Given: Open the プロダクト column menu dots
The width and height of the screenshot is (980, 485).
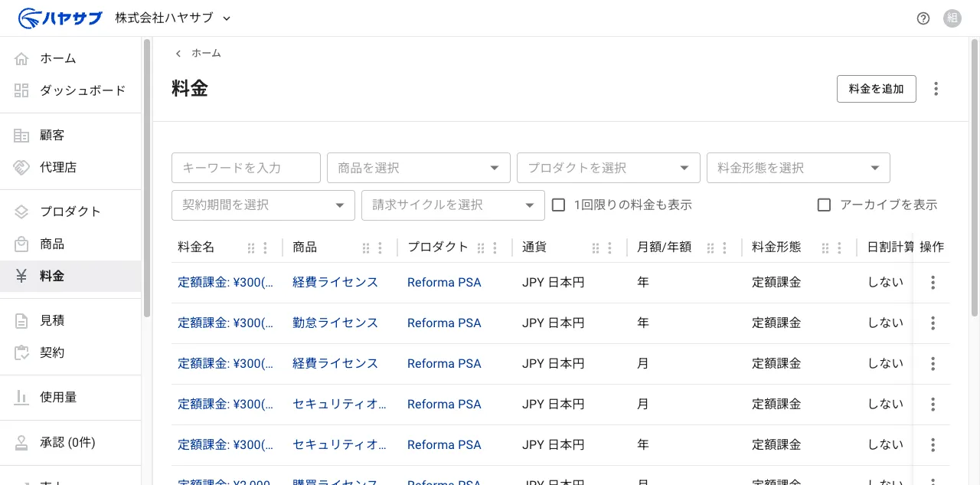Looking at the screenshot, I should (495, 247).
